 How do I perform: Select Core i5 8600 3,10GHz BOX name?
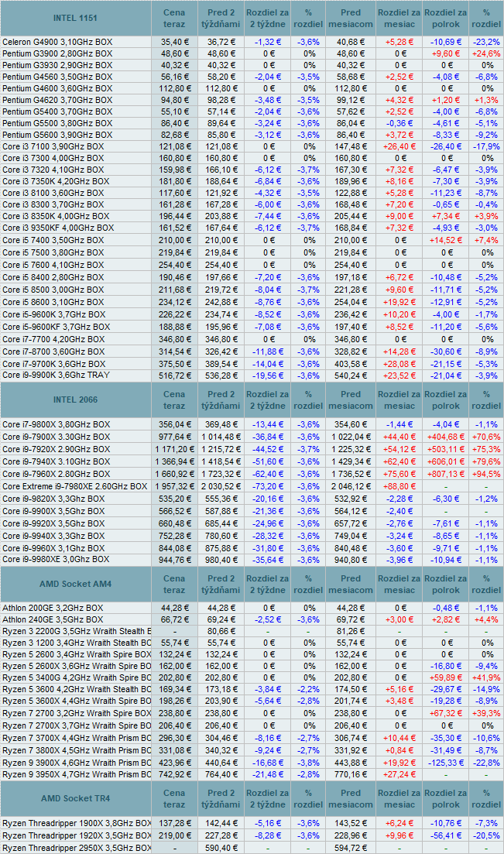(x=53, y=302)
